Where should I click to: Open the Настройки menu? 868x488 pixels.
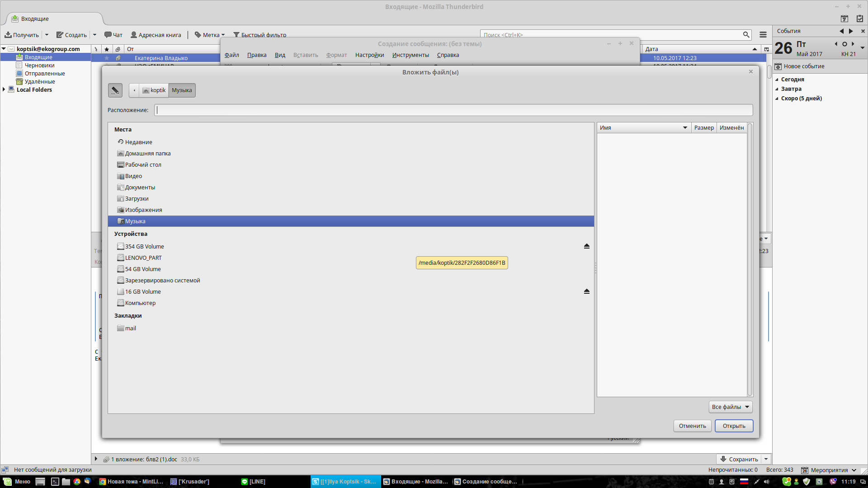(x=369, y=55)
